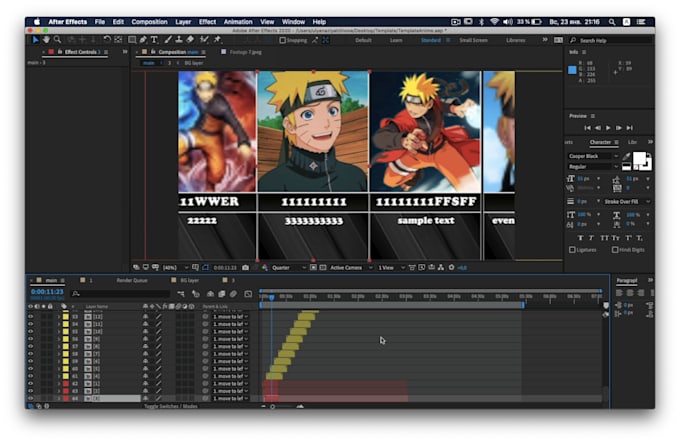Open the Regular font style dropdown

click(x=593, y=167)
